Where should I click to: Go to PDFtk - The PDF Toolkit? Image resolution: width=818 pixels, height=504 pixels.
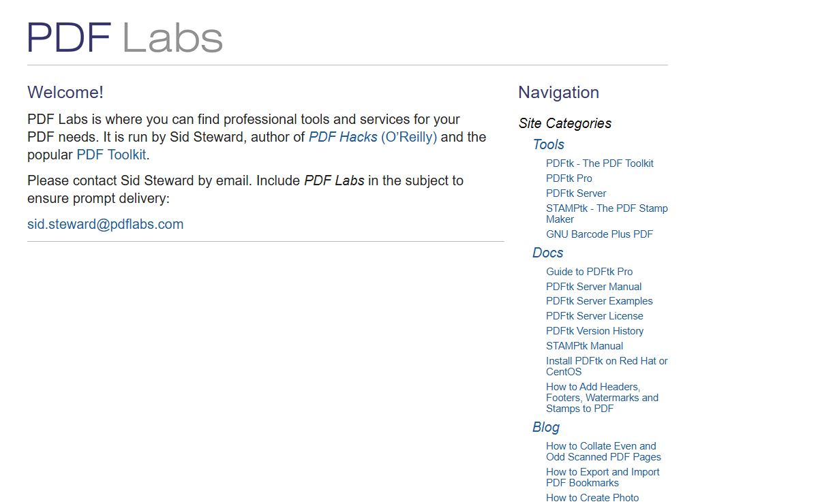coord(599,163)
